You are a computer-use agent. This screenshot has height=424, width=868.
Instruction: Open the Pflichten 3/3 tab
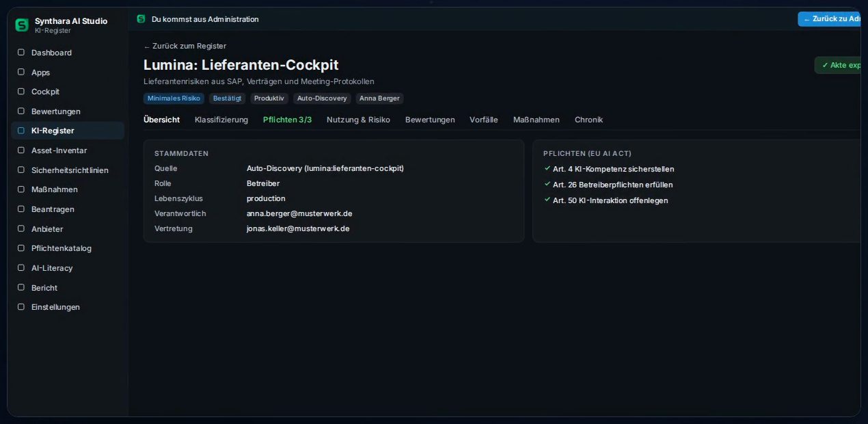pos(287,120)
